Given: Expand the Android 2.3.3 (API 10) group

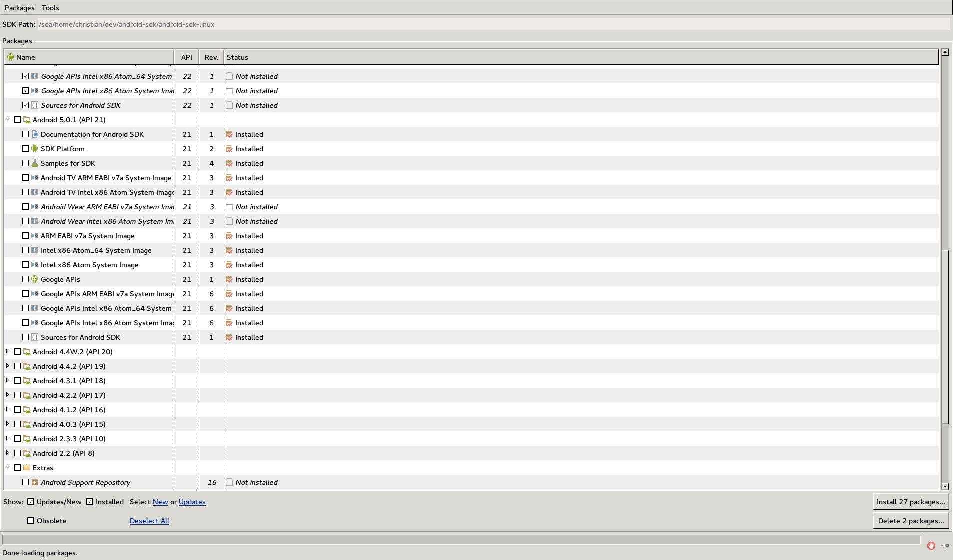Looking at the screenshot, I should [x=8, y=438].
